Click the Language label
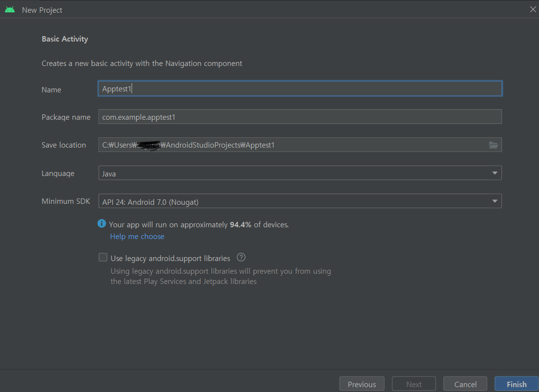Screen dimensions: 539x392 tap(58, 174)
